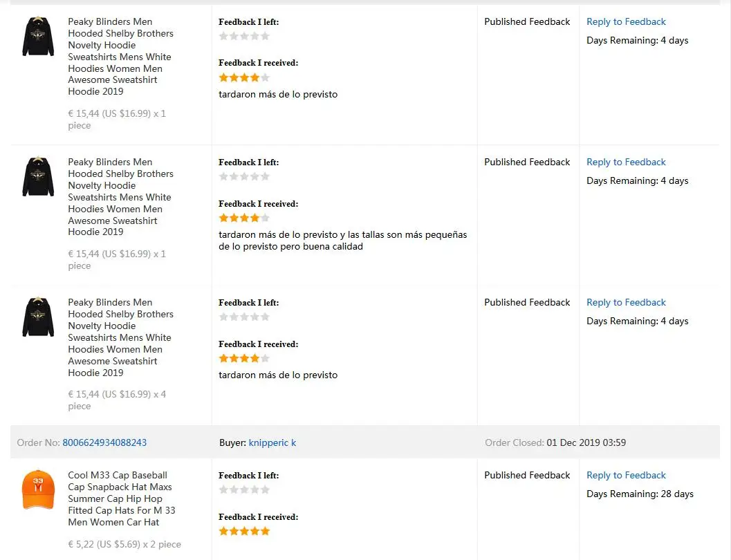Open order number 8006624934088243
This screenshot has width=731, height=560.
(104, 442)
